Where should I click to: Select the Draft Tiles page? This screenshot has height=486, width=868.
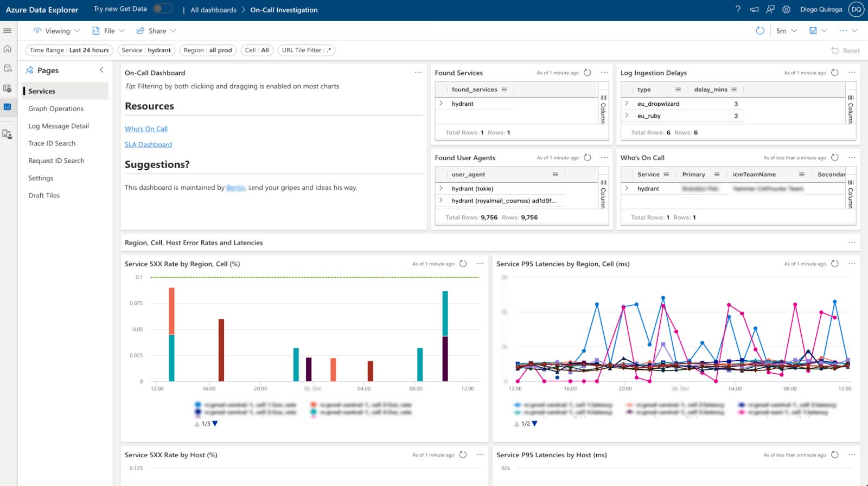[x=44, y=195]
